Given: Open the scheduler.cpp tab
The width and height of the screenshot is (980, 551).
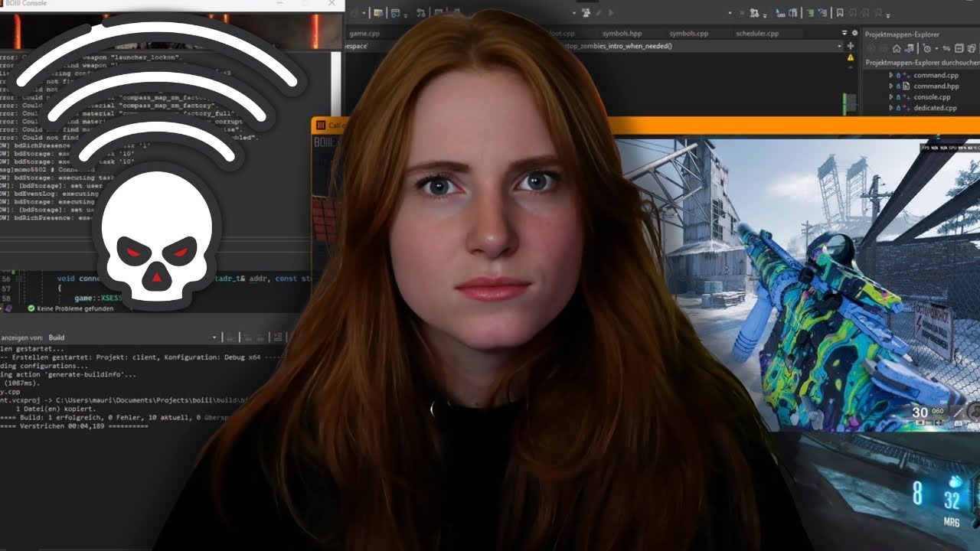Looking at the screenshot, I should click(757, 34).
